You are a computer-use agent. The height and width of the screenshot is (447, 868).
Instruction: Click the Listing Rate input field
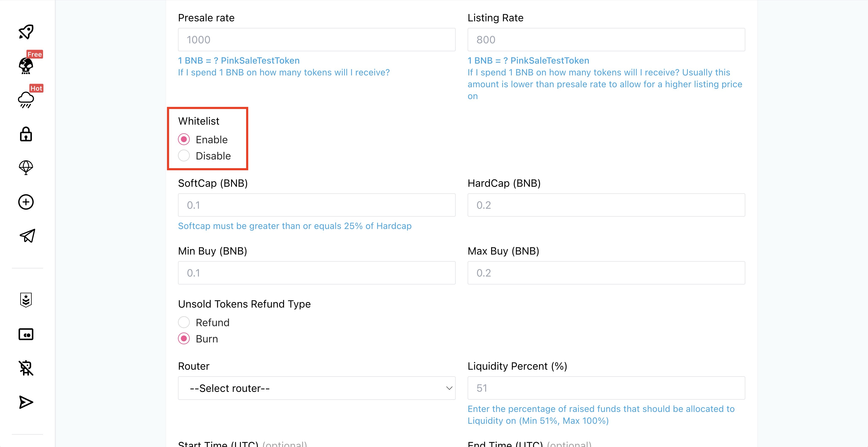pyautogui.click(x=606, y=40)
